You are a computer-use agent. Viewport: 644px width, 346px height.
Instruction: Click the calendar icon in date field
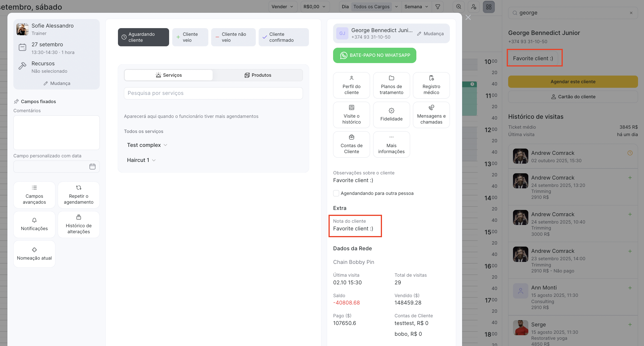pyautogui.click(x=92, y=167)
